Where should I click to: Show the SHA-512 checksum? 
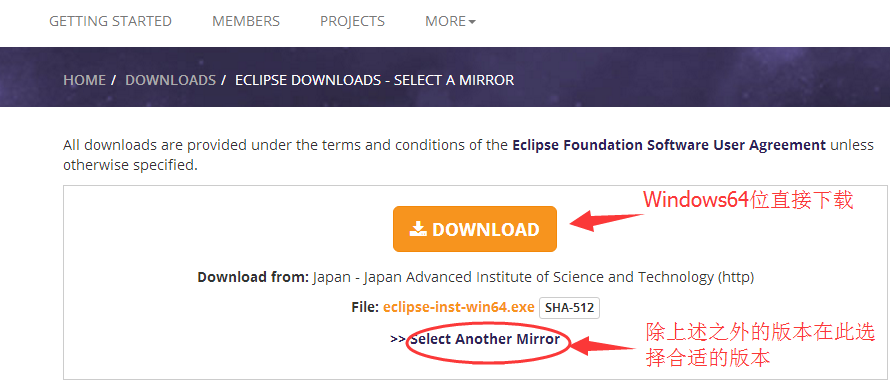[x=569, y=308]
